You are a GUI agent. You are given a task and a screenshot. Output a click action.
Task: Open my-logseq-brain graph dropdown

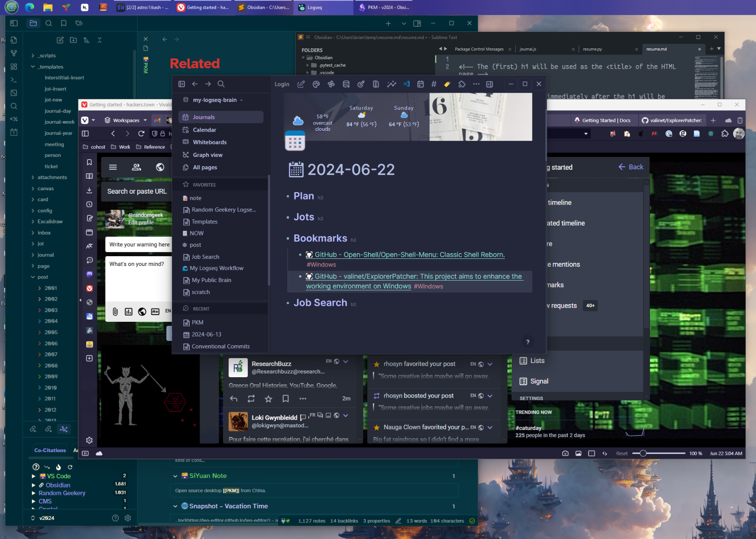click(x=218, y=100)
